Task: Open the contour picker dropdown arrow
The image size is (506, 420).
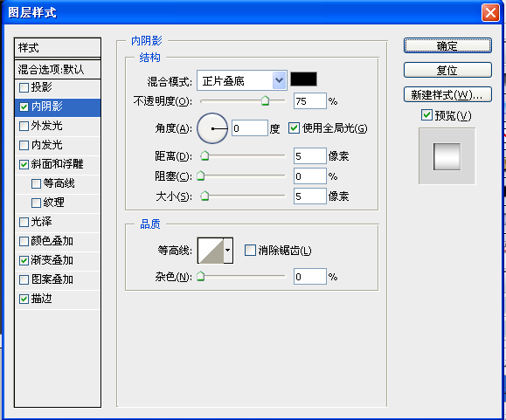Action: coord(228,251)
